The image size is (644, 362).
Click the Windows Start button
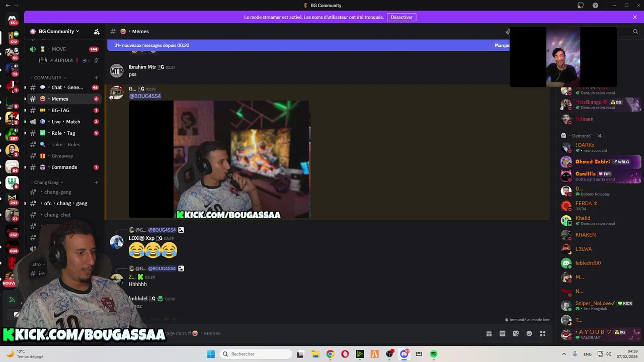click(211, 354)
